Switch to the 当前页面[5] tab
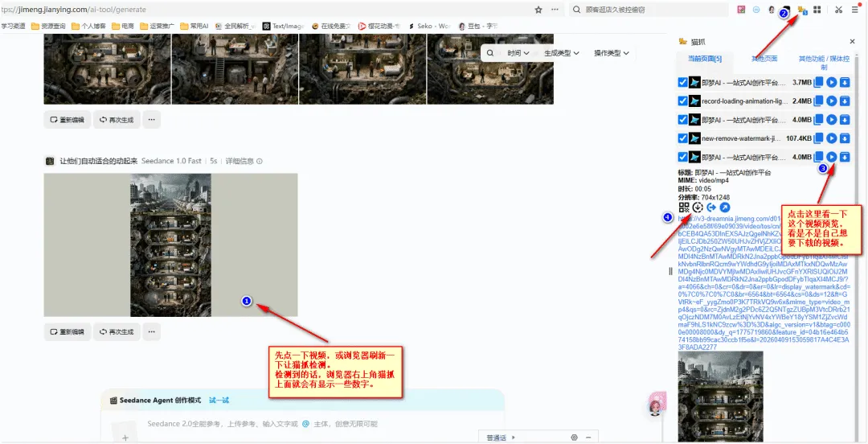The height and width of the screenshot is (444, 868). (704, 59)
